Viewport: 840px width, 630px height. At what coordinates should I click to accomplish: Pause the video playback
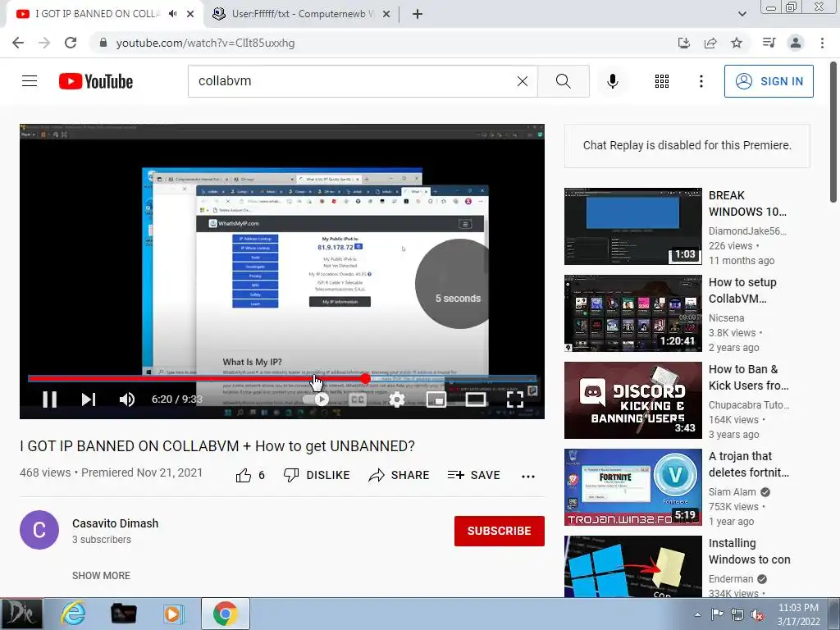(x=49, y=399)
